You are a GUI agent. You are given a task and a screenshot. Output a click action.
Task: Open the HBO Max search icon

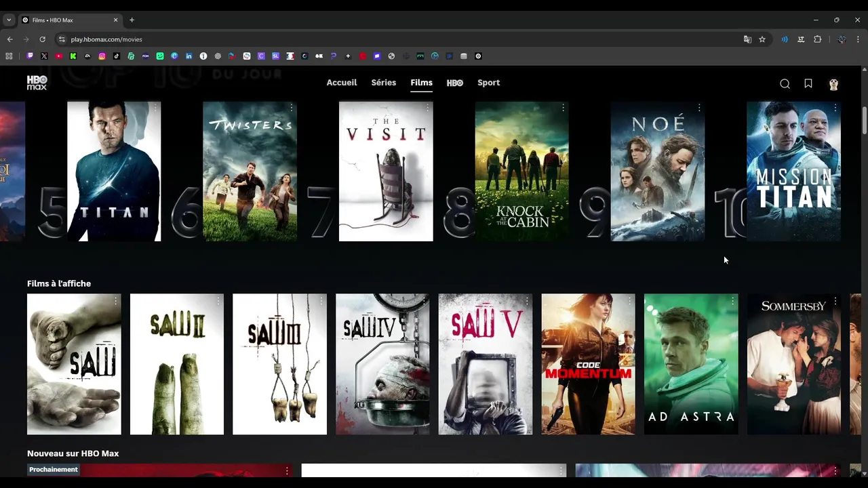click(785, 83)
